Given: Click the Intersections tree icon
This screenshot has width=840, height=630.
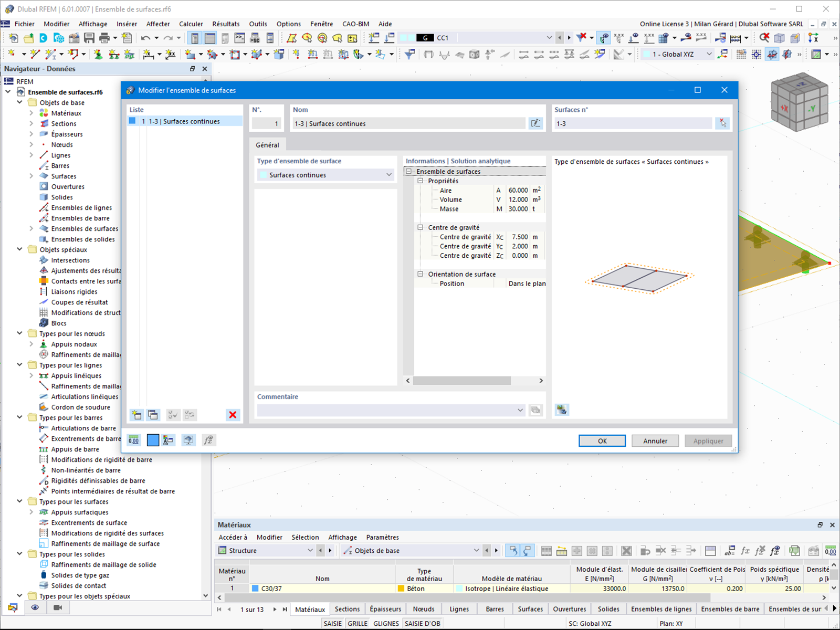Looking at the screenshot, I should pos(44,260).
